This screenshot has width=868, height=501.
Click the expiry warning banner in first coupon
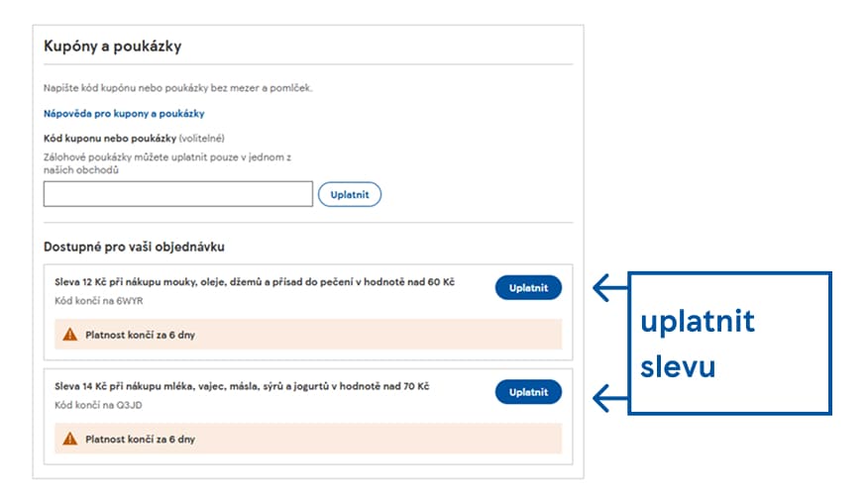pyautogui.click(x=307, y=335)
